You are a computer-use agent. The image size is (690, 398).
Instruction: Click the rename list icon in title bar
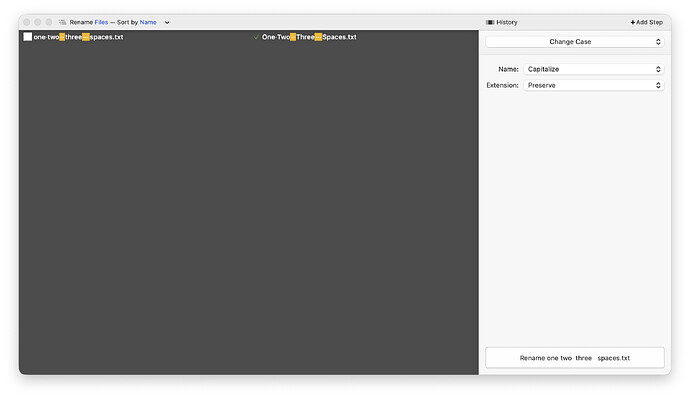(62, 22)
